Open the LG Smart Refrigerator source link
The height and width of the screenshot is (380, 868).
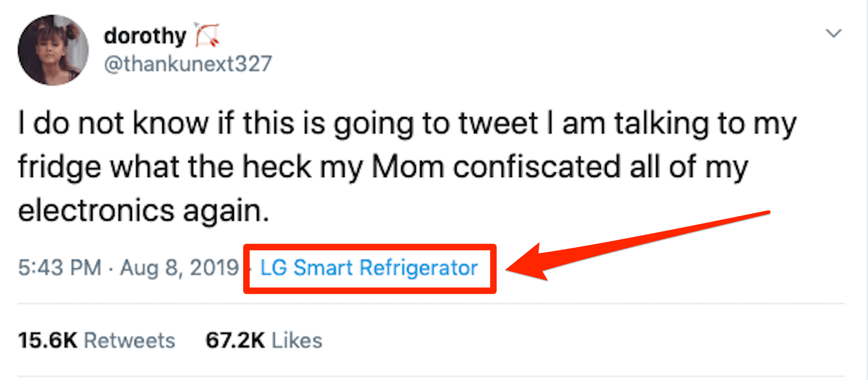tap(369, 268)
